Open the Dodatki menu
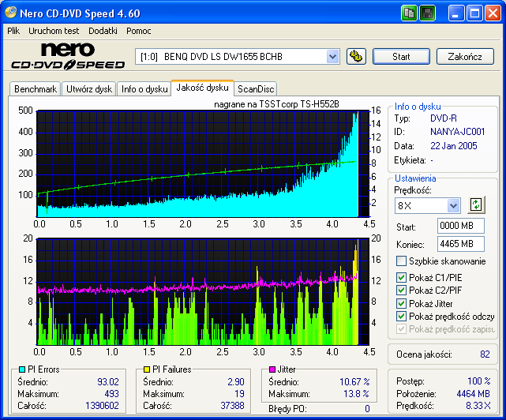The height and width of the screenshot is (420, 506). 103,31
